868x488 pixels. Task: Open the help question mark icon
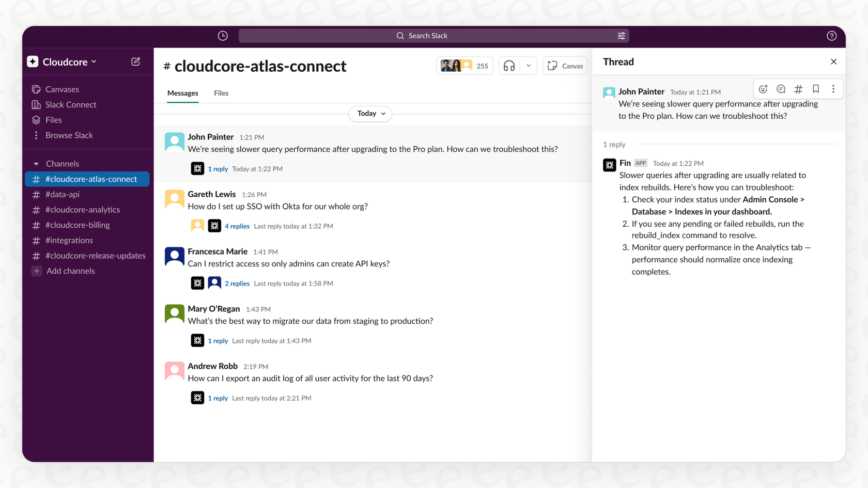(832, 36)
